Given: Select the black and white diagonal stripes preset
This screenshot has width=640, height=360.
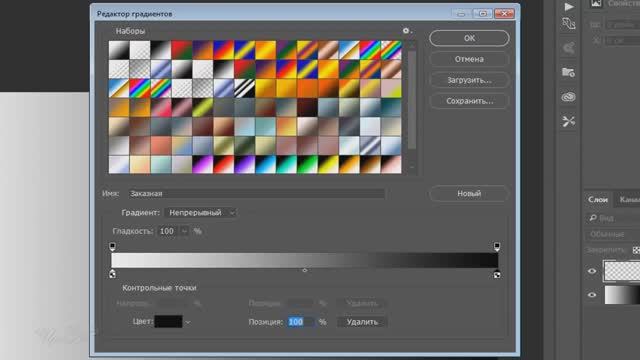Looking at the screenshot, I should pos(244,88).
